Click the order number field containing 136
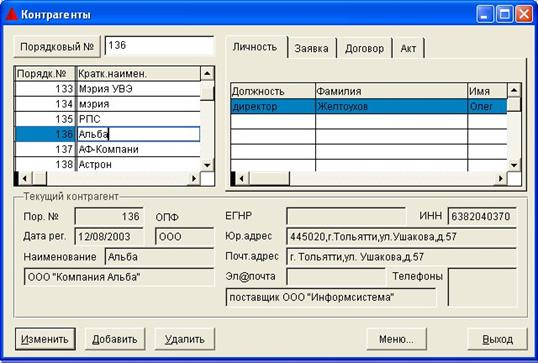This screenshot has width=538, height=363. tap(159, 45)
